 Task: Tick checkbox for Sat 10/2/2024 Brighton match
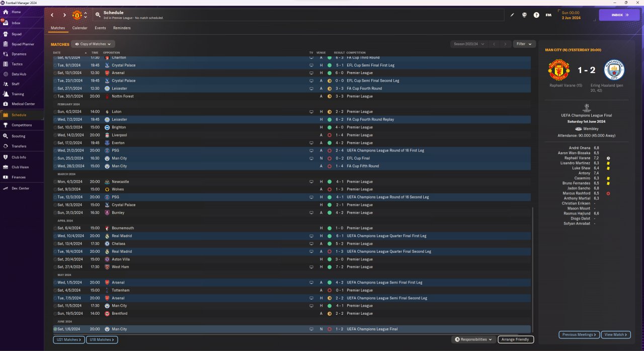56,127
